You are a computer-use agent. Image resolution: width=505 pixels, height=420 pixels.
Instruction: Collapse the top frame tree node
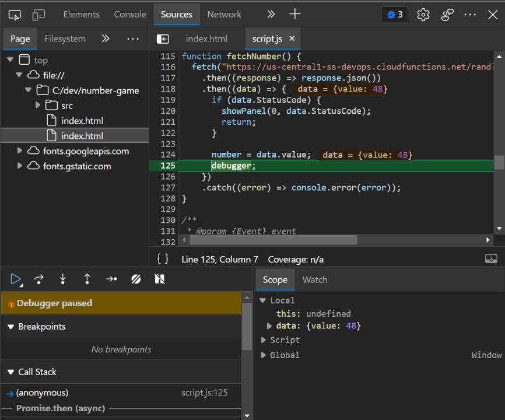coord(10,60)
